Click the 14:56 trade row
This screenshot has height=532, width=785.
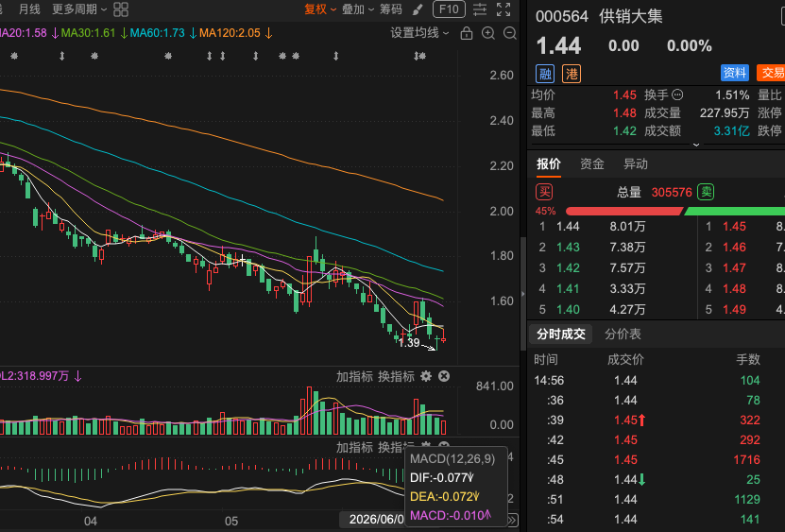656,380
